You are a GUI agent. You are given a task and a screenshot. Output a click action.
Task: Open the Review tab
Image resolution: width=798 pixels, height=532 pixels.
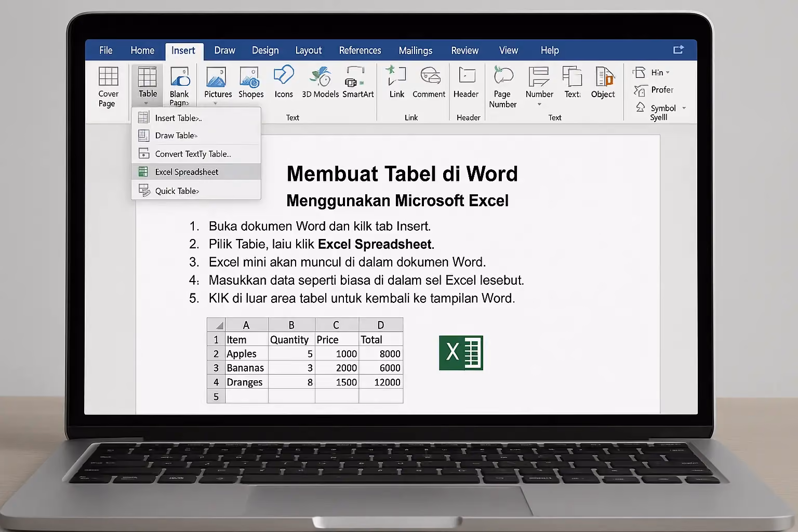[x=465, y=50]
